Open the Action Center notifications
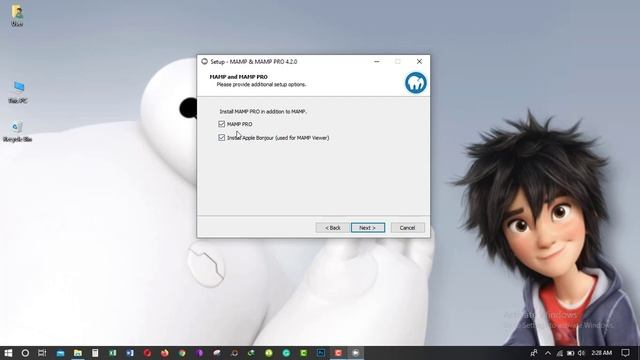The height and width of the screenshot is (360, 640). coord(625,353)
